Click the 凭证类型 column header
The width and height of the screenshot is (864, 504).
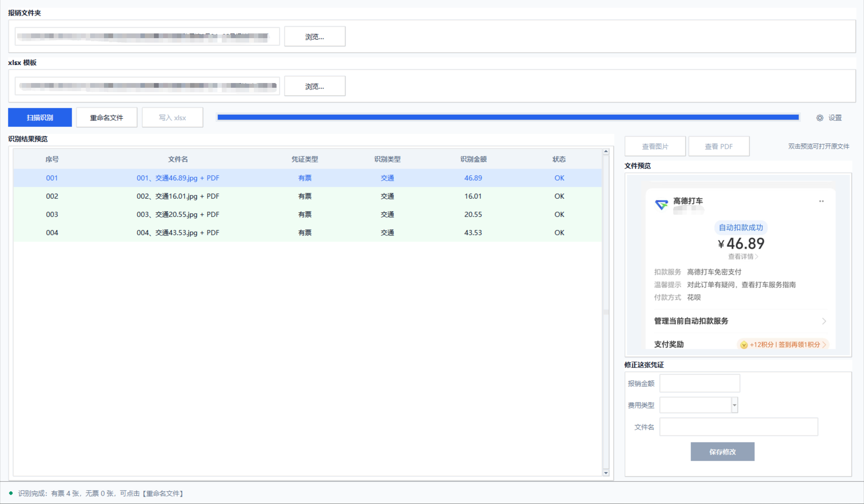pyautogui.click(x=305, y=159)
